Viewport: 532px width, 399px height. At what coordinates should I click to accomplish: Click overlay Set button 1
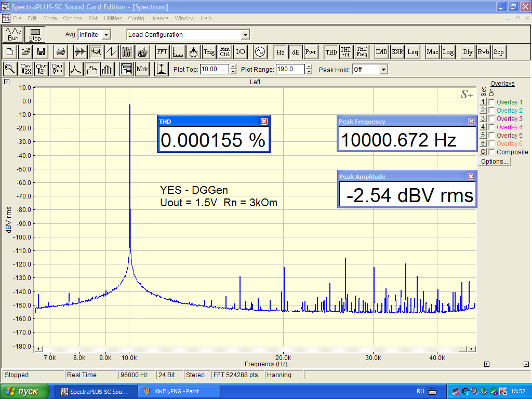[x=483, y=102]
